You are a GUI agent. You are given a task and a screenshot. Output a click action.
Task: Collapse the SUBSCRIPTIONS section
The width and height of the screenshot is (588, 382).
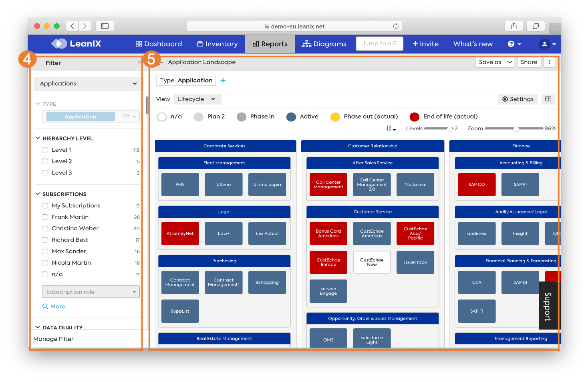coord(38,194)
